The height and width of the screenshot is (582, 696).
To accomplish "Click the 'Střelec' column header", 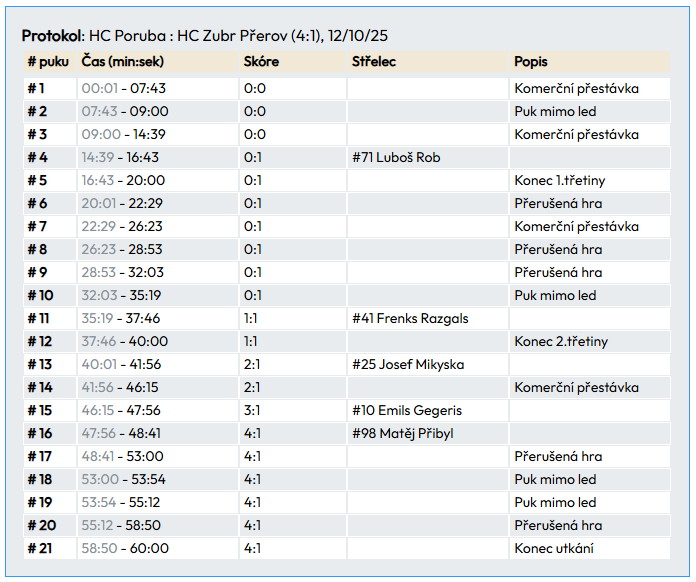I will coord(374,62).
